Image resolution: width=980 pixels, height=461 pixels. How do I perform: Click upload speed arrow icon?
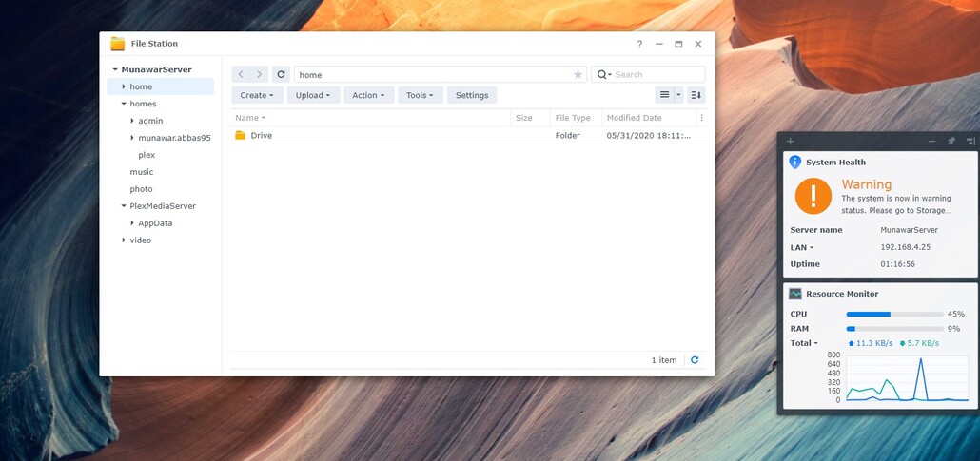click(x=852, y=343)
